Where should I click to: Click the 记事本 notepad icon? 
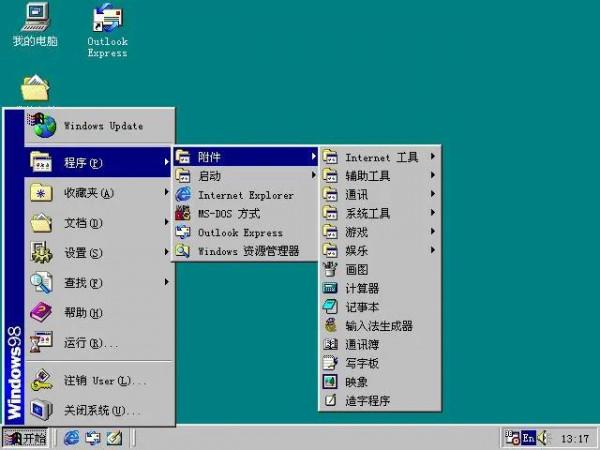(x=330, y=307)
